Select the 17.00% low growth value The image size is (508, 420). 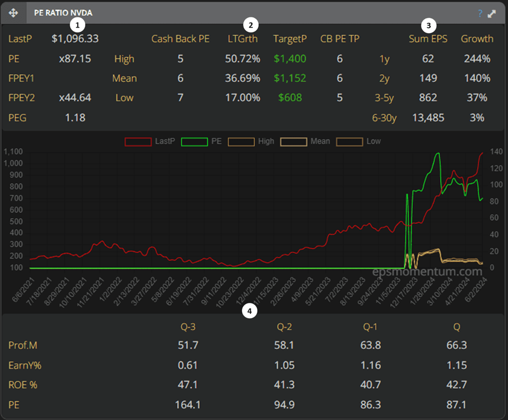[243, 98]
